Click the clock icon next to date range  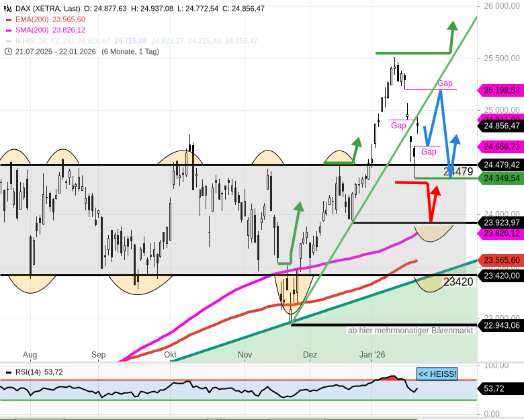8,52
